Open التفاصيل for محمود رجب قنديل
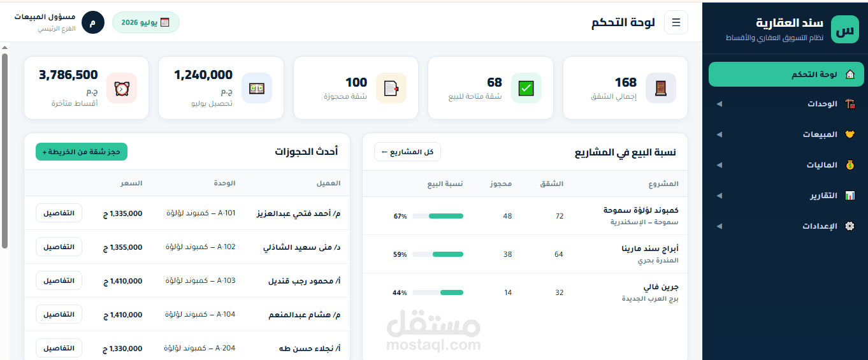 click(59, 280)
